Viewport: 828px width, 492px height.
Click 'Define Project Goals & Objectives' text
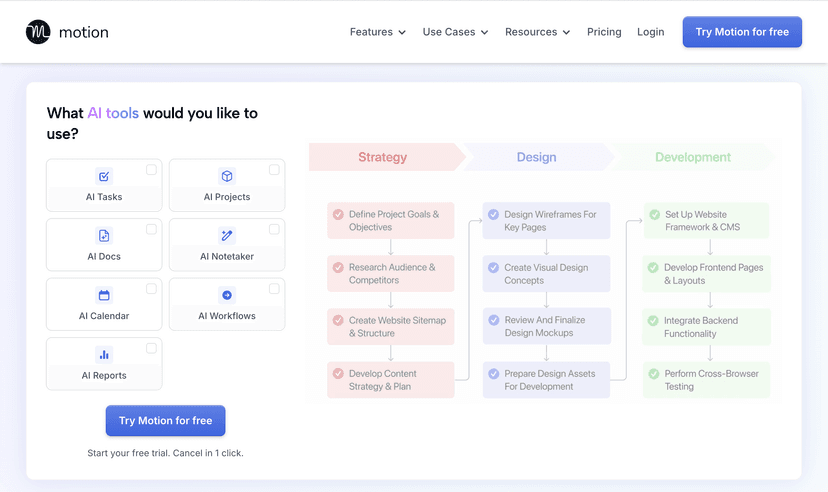pyautogui.click(x=394, y=221)
